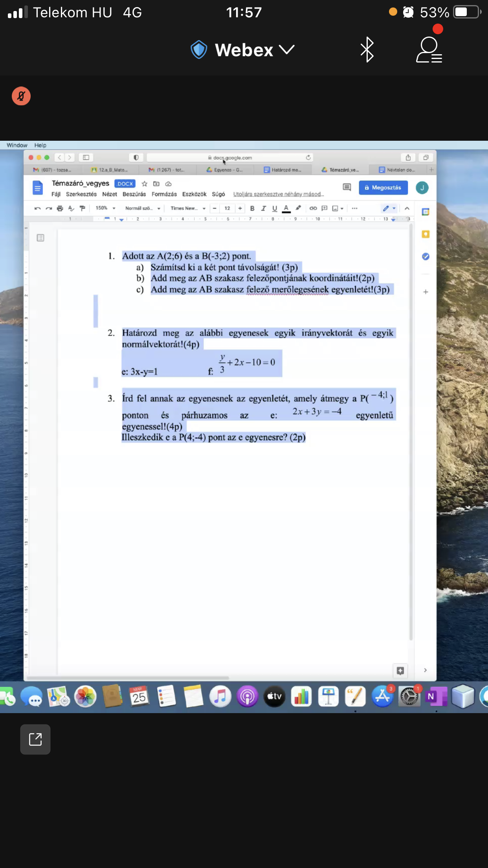Image resolution: width=488 pixels, height=868 pixels.
Task: Click the print icon in Docs toolbar
Action: tap(60, 208)
